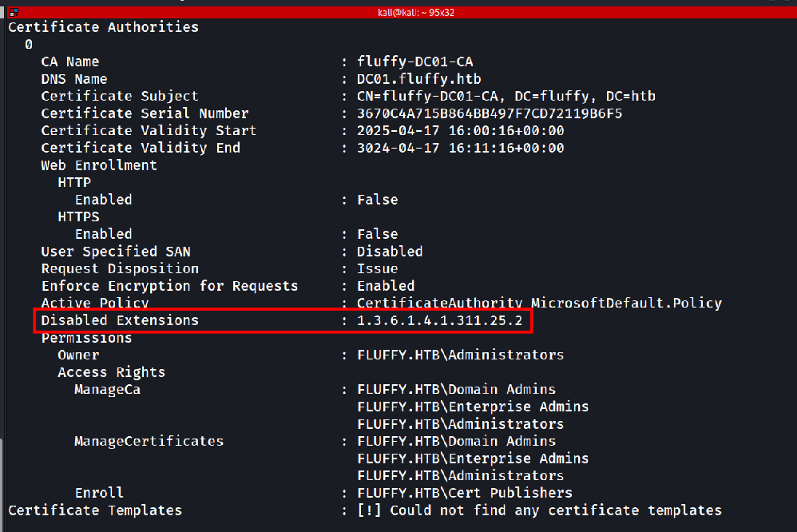The width and height of the screenshot is (797, 532).
Task: Click the Disabled Extensions OID value
Action: (x=440, y=320)
